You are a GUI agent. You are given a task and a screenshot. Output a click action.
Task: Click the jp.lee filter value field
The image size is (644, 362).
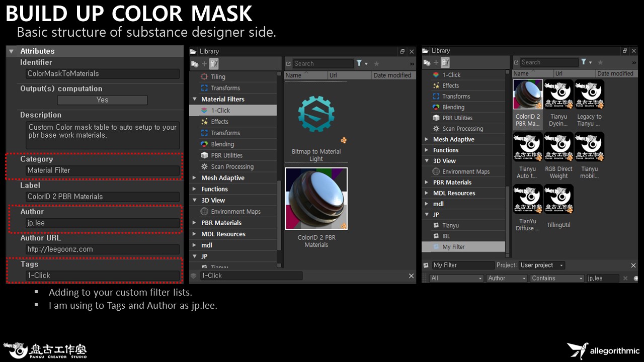pos(602,278)
